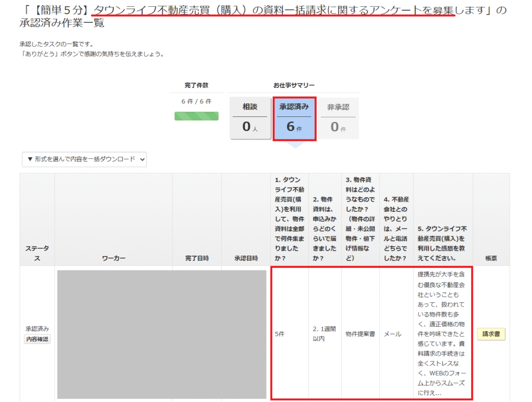This screenshot has height=402, width=532.
Task: Click the 承認したタスクの一覧です text
Action: point(56,44)
